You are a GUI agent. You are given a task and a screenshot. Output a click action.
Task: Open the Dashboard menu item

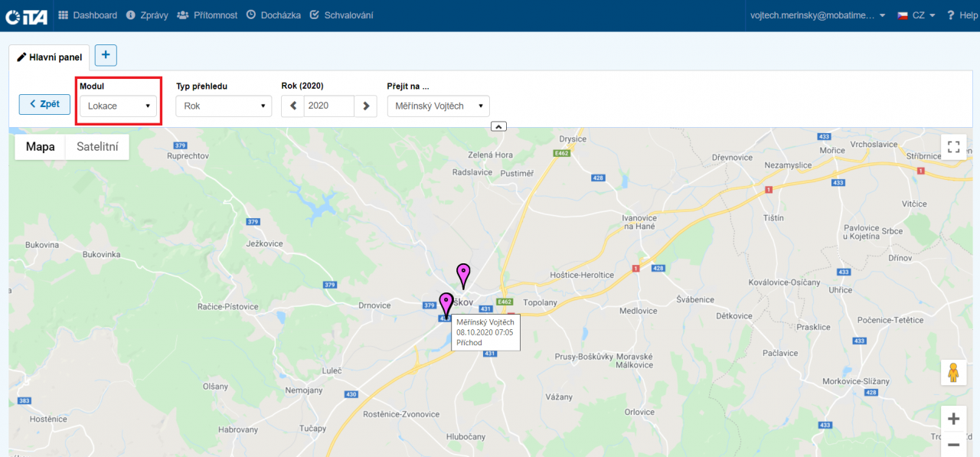[88, 15]
